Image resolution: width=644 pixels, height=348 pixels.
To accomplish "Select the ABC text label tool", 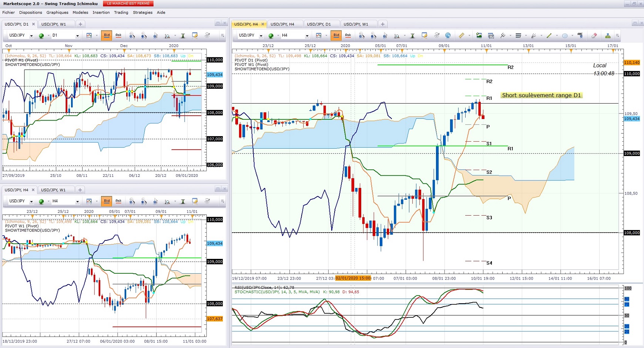I will tap(580, 36).
